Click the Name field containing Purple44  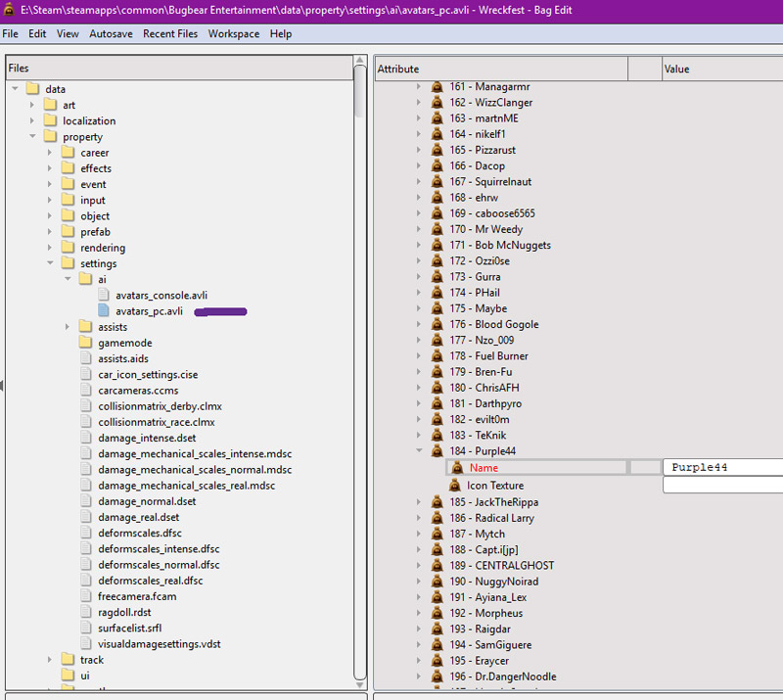[x=722, y=468]
